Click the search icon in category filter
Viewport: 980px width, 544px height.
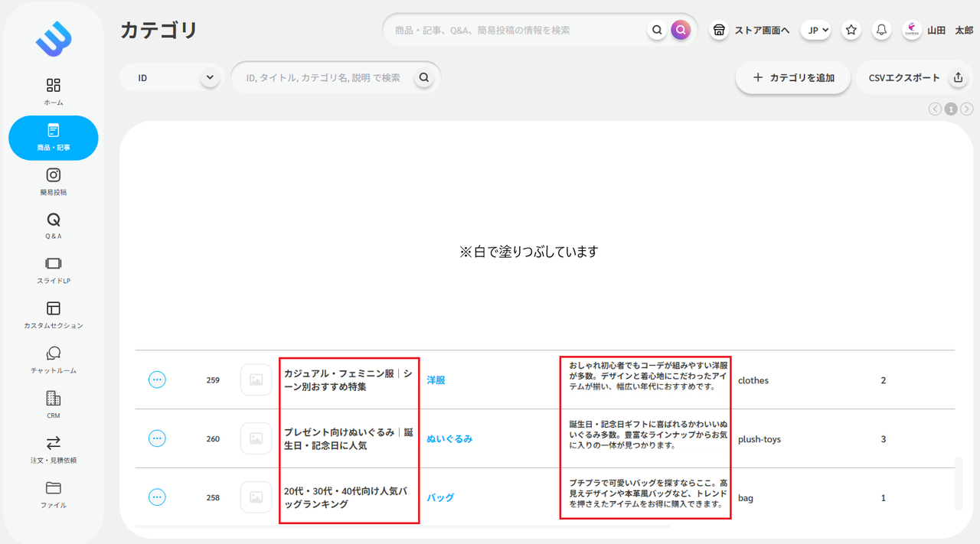coord(424,77)
